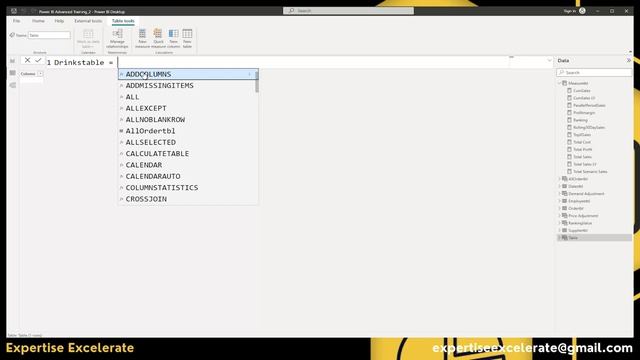The height and width of the screenshot is (360, 640).
Task: Open the File menu
Action: pos(16,21)
